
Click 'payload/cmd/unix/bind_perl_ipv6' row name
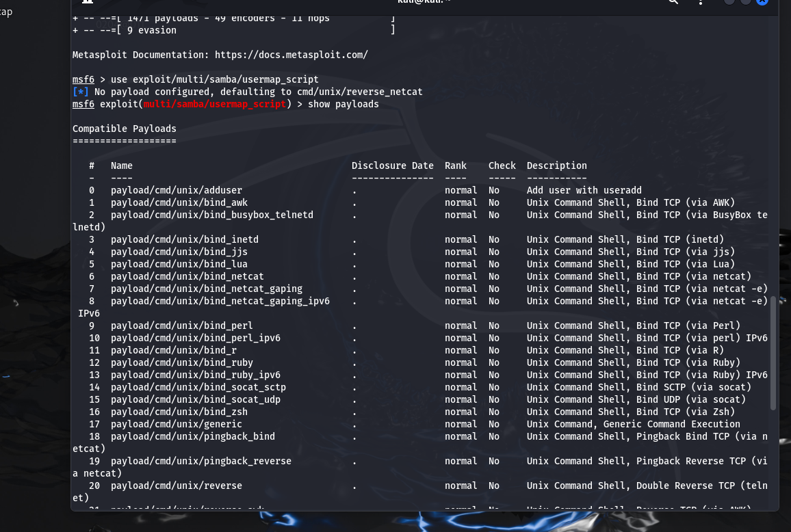tap(195, 338)
